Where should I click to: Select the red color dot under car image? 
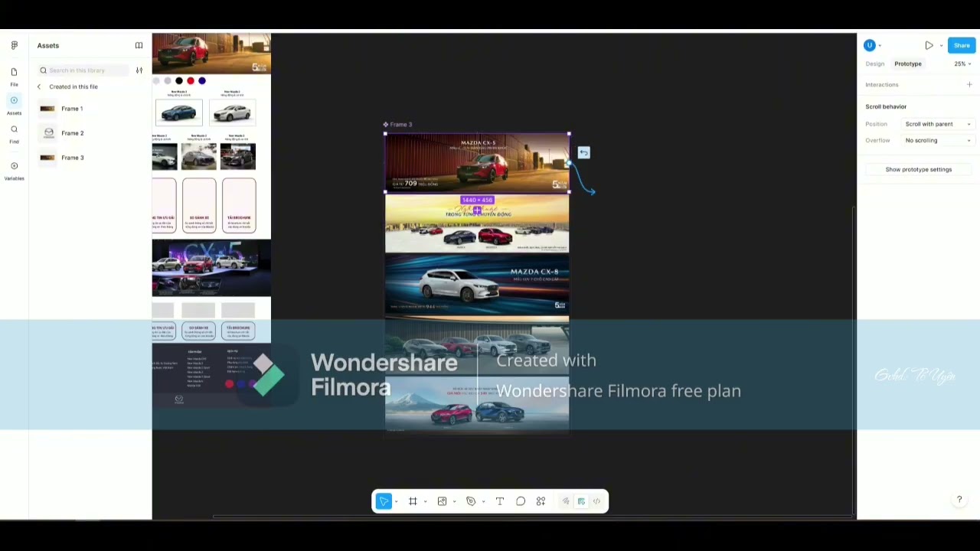coord(191,81)
